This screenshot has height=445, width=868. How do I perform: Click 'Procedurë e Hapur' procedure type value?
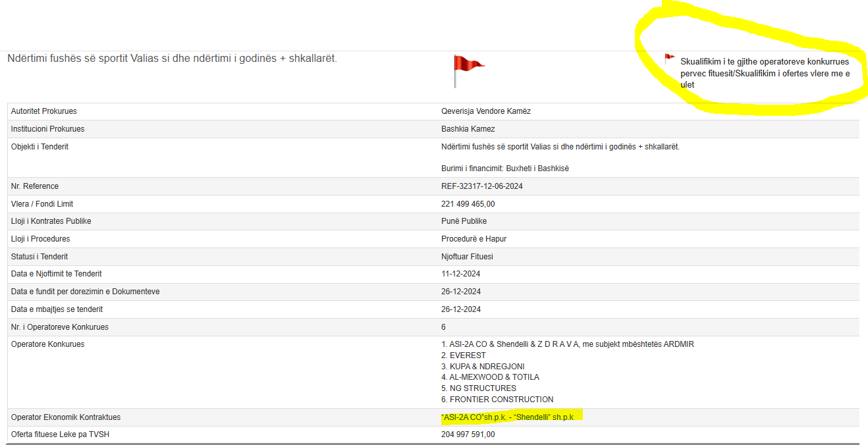474,239
